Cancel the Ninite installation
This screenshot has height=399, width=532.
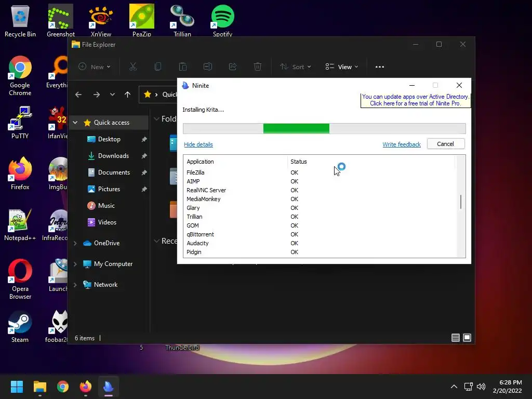pos(445,144)
